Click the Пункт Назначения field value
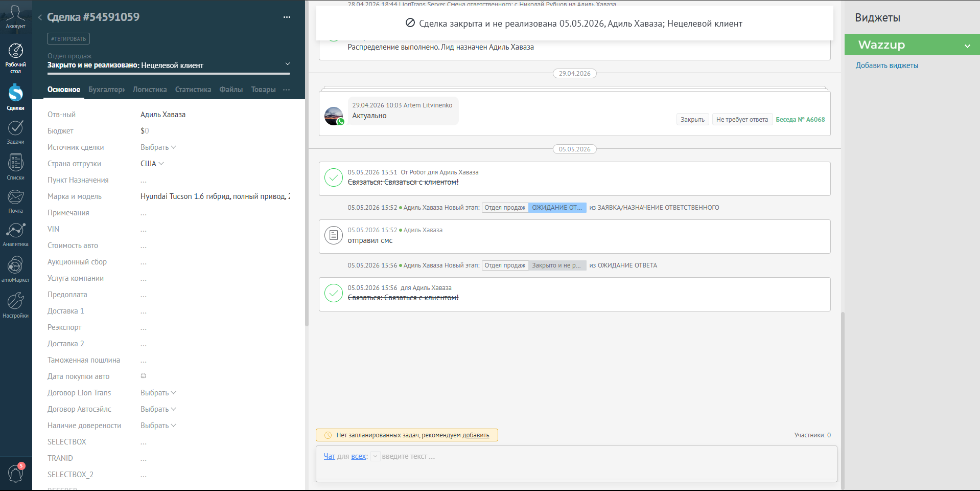Viewport: 980px width, 491px height. (144, 180)
